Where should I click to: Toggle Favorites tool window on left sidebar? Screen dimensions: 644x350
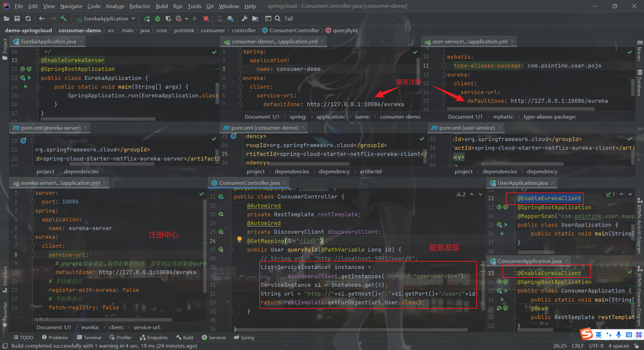pyautogui.click(x=5, y=315)
